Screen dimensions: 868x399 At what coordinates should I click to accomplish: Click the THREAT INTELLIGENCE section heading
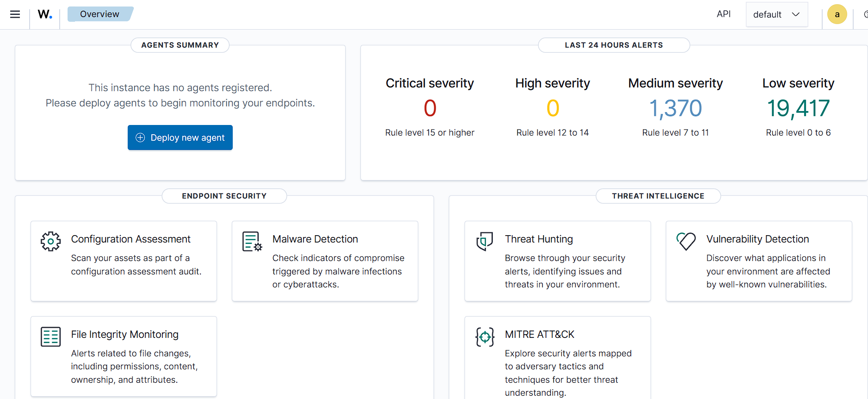pyautogui.click(x=658, y=196)
